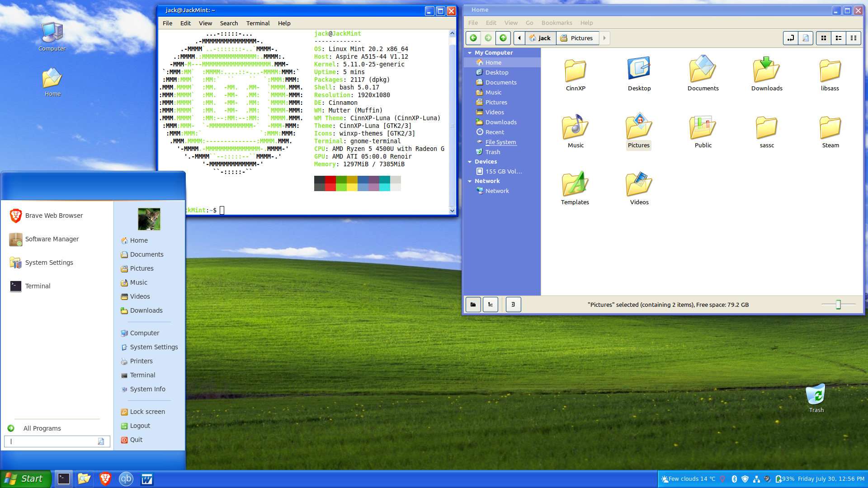Switch to compact view mode
Image resolution: width=868 pixels, height=488 pixels.
(x=854, y=38)
